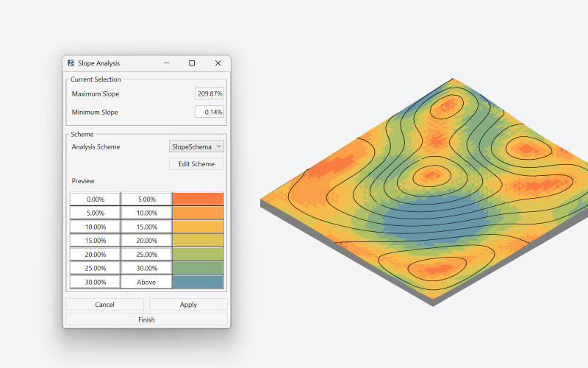The width and height of the screenshot is (588, 368).
Task: Click the Cancel button
Action: click(x=104, y=304)
